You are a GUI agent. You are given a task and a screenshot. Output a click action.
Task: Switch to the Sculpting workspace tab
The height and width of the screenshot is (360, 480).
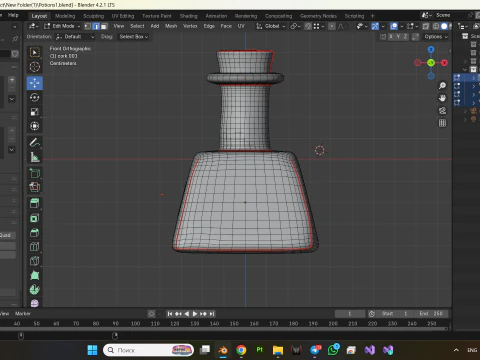click(x=94, y=16)
